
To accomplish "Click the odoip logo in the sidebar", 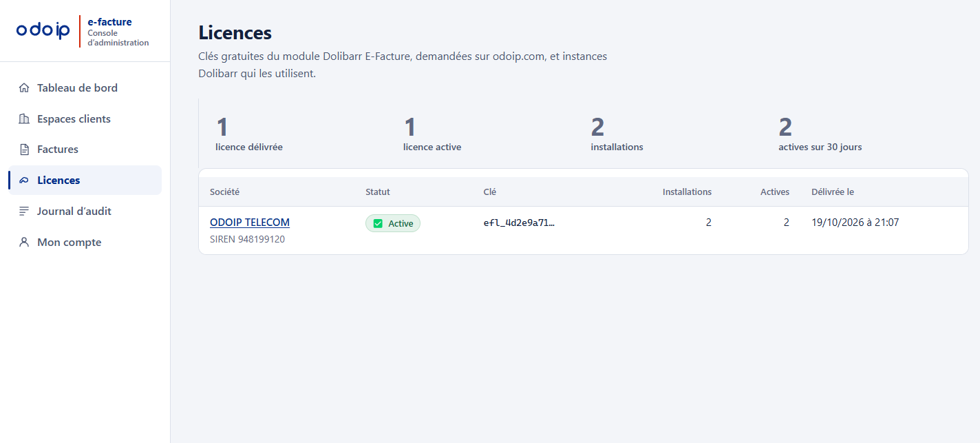I will point(43,30).
